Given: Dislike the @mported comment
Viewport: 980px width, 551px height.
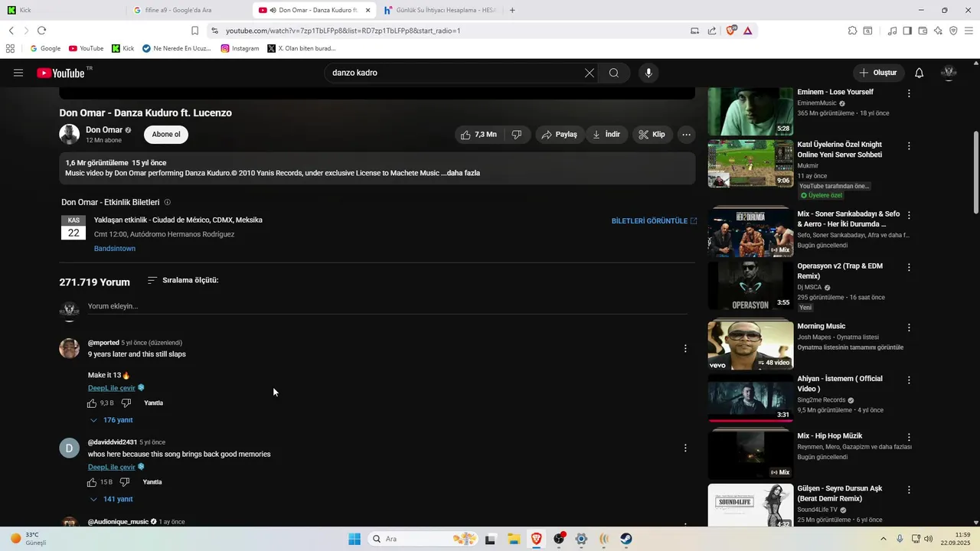Looking at the screenshot, I should pyautogui.click(x=126, y=403).
